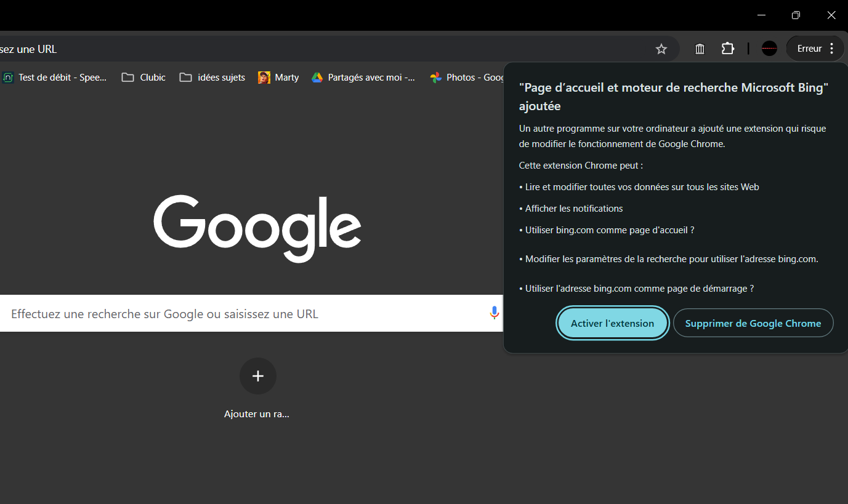Open the Test de débit bookmark
This screenshot has width=848, height=504.
55,77
